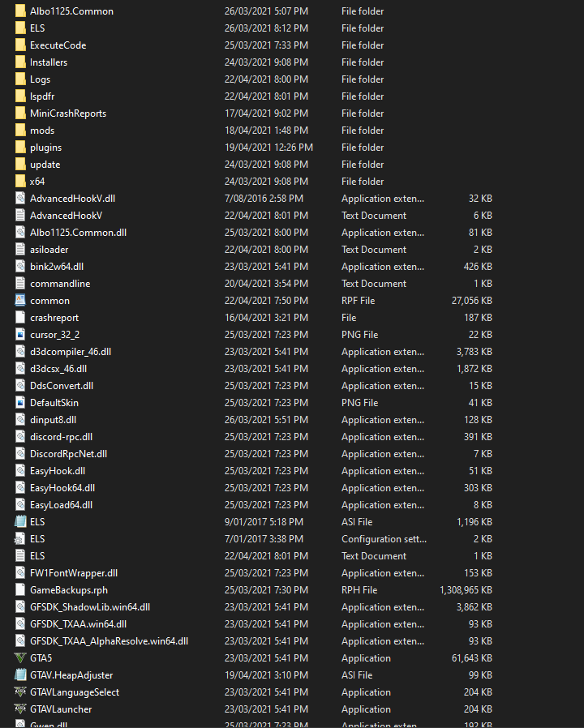Click the 61,643 KB size value
Viewport: 584px width, 728px height.
472,658
